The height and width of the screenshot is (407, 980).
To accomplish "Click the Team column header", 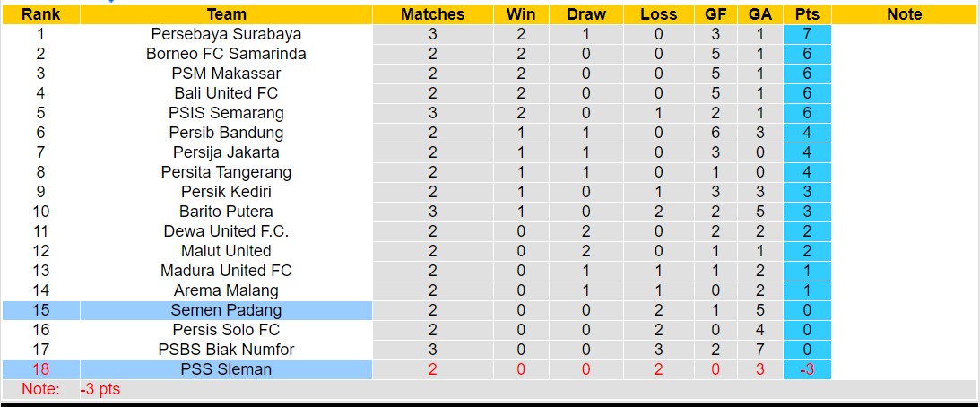I will [x=226, y=14].
